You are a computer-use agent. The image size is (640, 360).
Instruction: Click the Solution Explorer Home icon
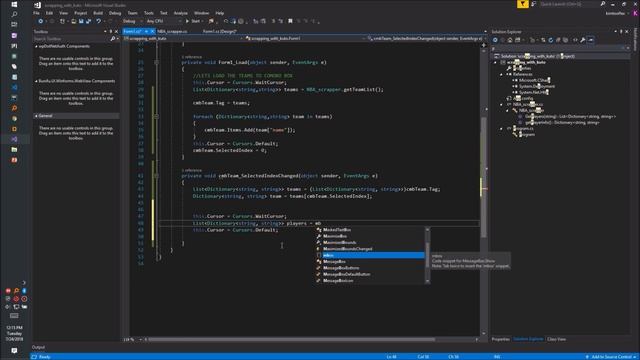pos(510,40)
